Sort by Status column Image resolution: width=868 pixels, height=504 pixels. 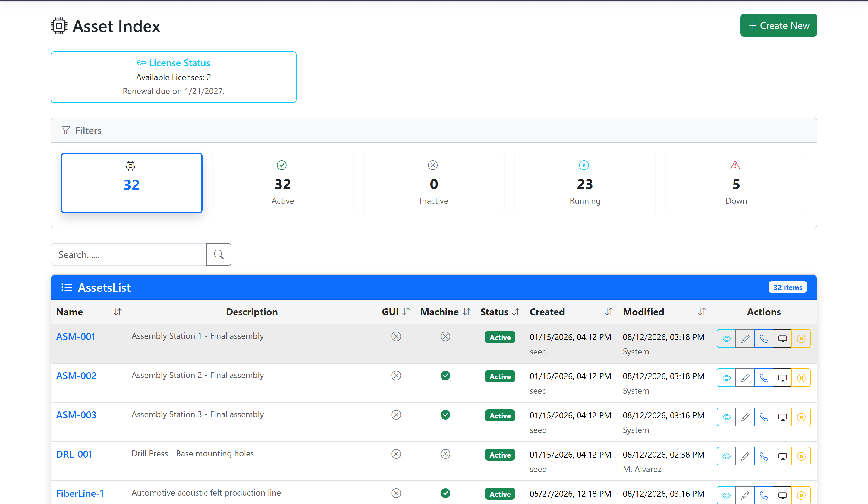click(516, 312)
